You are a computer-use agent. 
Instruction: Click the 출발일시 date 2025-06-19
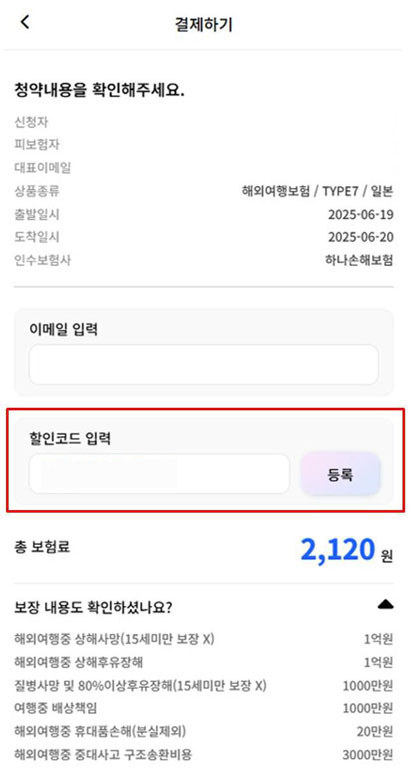(360, 215)
